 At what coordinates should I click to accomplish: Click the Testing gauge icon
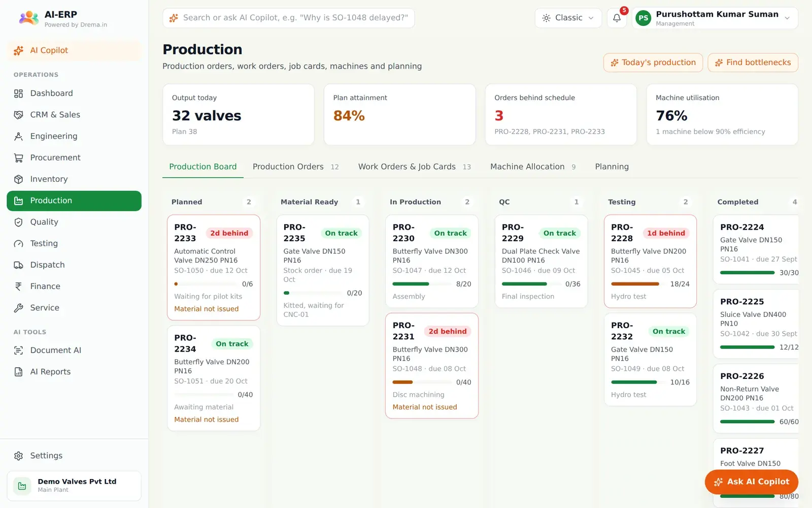click(19, 243)
